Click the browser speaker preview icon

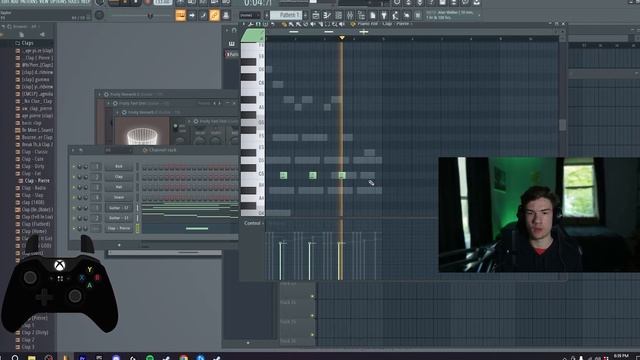pyautogui.click(x=42, y=35)
